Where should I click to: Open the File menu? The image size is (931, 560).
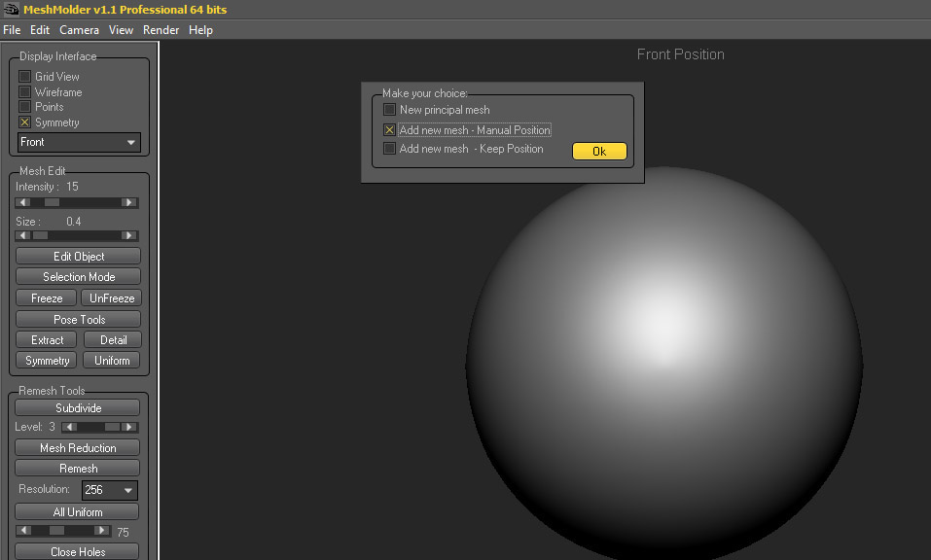coord(12,30)
